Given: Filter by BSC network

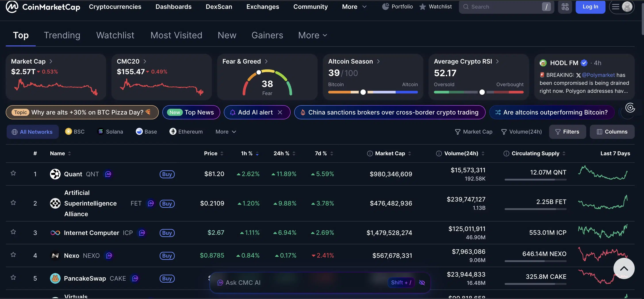Looking at the screenshot, I should click(75, 132).
